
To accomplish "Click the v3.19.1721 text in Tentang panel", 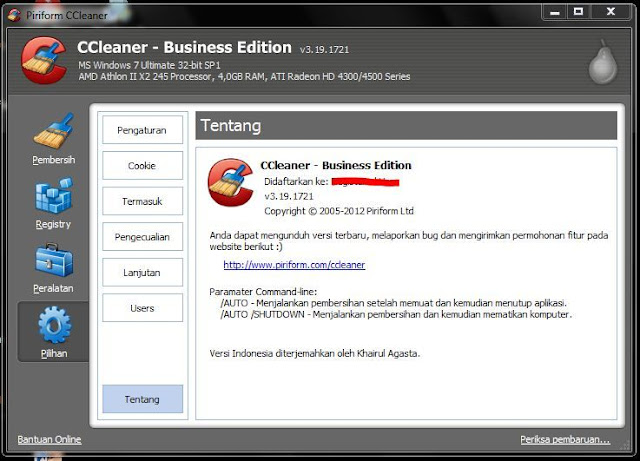I will click(289, 196).
